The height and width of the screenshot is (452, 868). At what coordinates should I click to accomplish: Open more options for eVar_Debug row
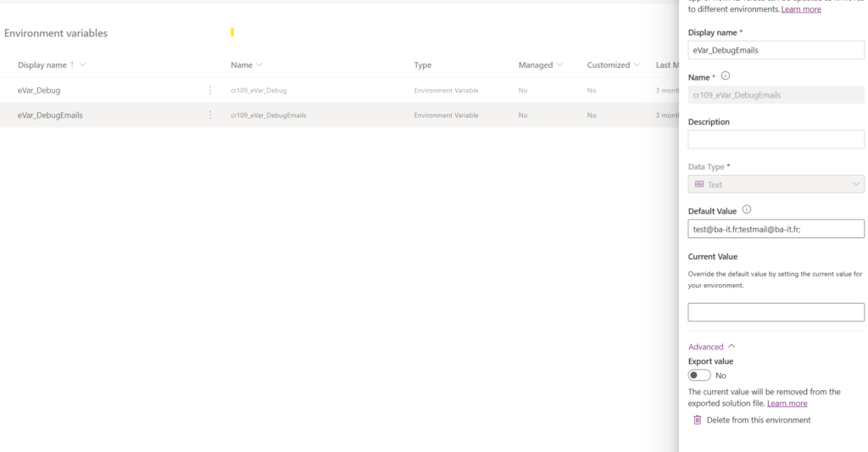(210, 90)
